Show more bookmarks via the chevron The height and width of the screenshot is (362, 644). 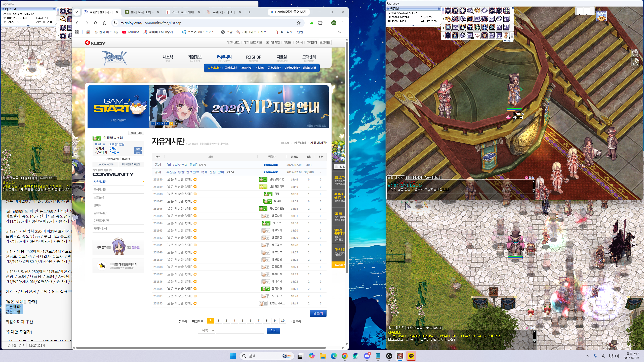[x=340, y=32]
